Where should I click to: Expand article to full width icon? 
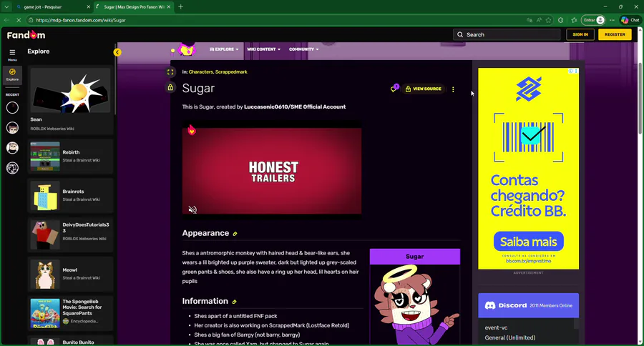pos(170,72)
